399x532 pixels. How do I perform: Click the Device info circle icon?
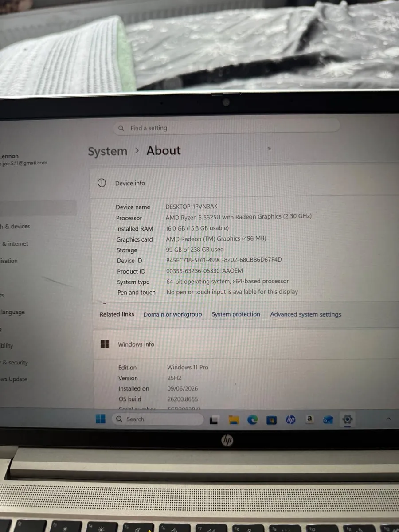click(x=102, y=183)
